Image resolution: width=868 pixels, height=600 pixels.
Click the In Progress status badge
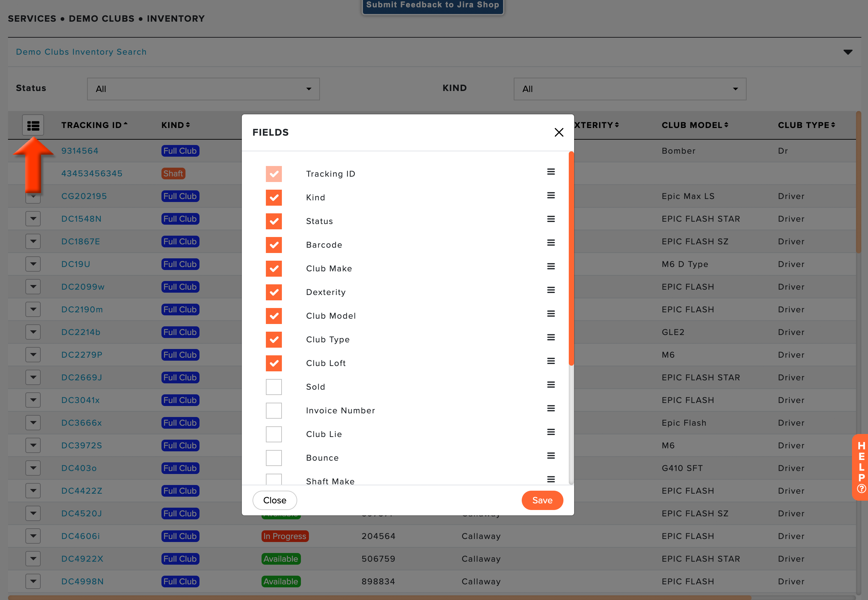pos(285,536)
